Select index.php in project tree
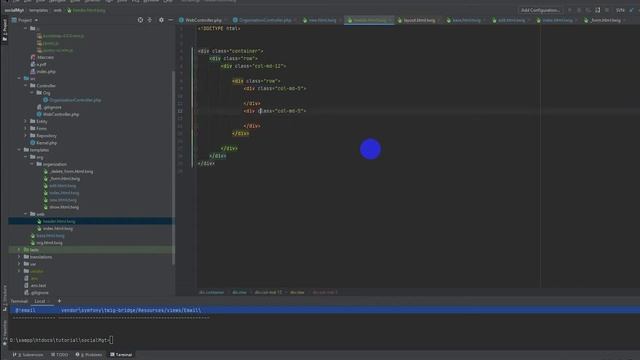This screenshot has width=640, height=360. point(46,71)
